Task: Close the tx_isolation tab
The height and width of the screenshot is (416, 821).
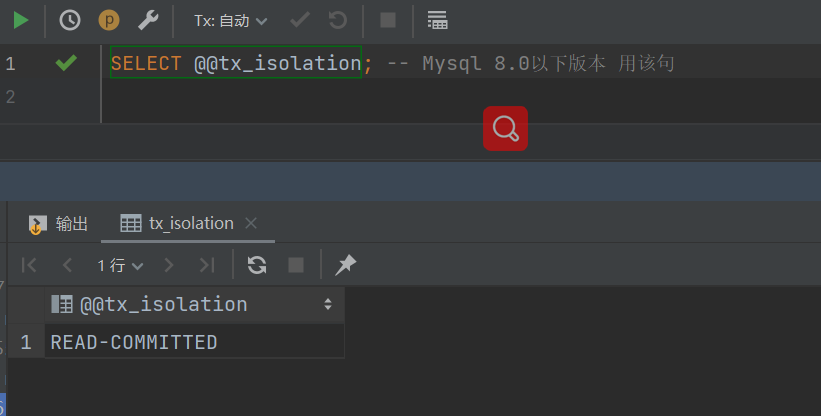Action: tap(251, 223)
